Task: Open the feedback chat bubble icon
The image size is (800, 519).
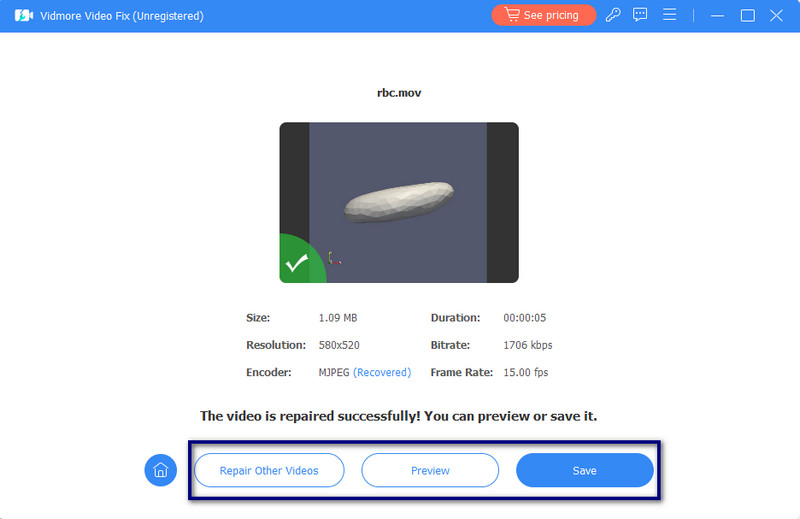Action: tap(641, 16)
